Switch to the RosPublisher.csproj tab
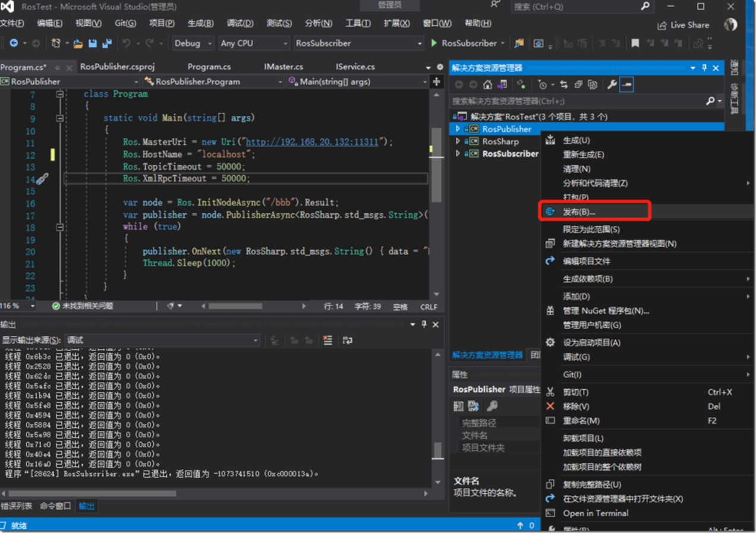The image size is (756, 533). pos(117,67)
